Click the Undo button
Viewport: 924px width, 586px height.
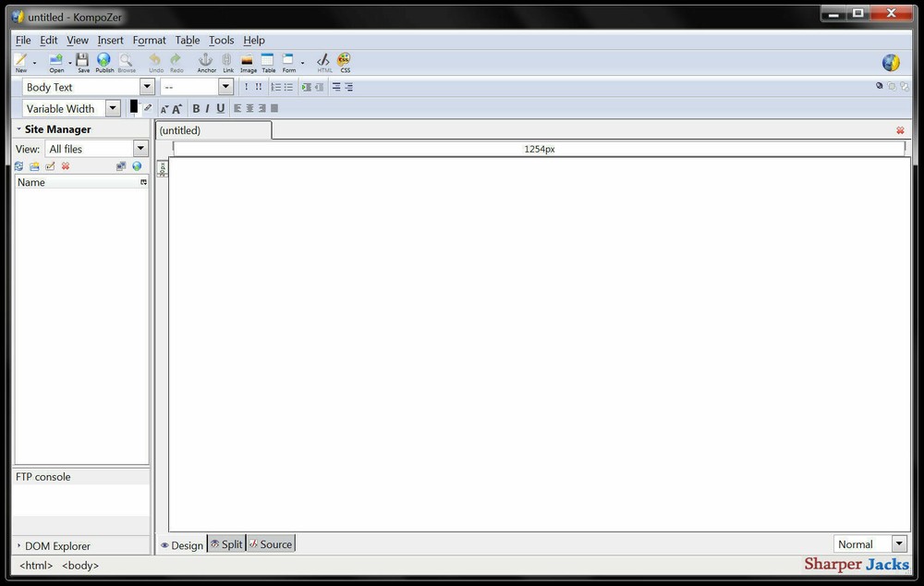click(x=155, y=61)
